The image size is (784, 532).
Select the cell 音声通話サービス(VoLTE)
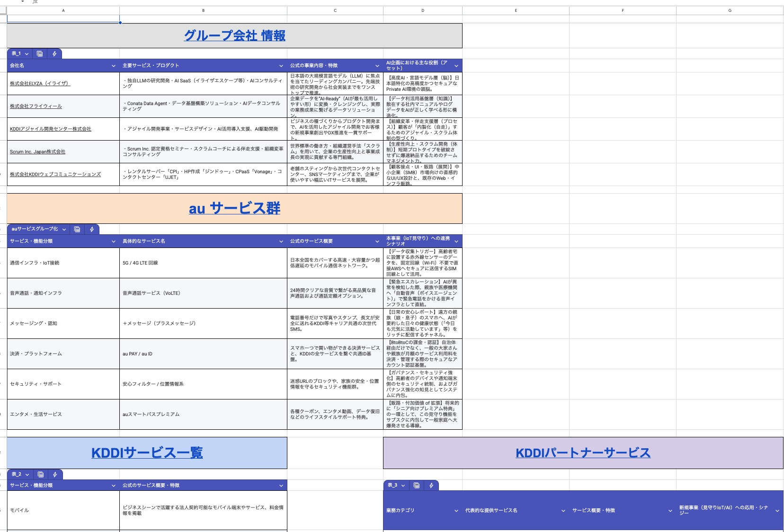click(x=204, y=293)
